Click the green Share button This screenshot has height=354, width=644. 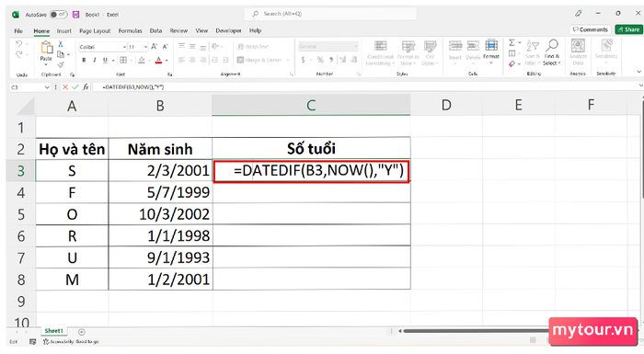tap(628, 29)
